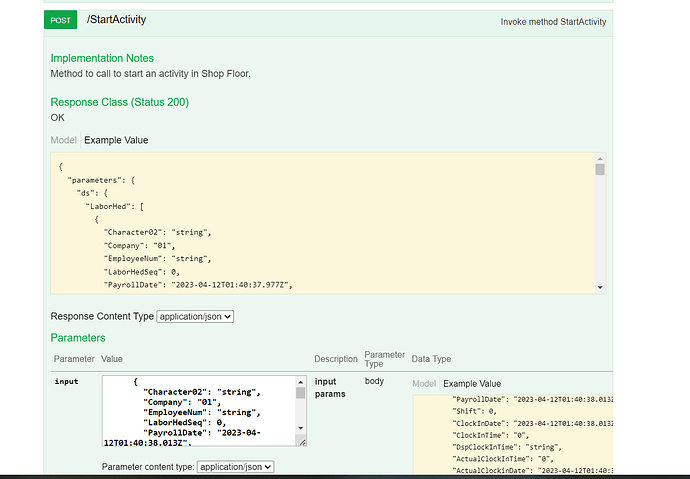690x479 pixels.
Task: Switch to Model tab under Response Class
Action: [x=64, y=140]
